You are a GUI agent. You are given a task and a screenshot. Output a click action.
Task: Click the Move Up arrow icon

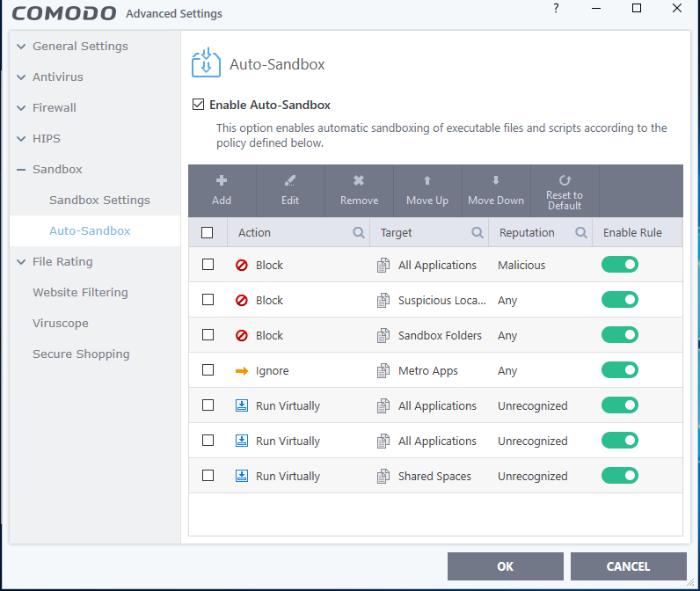(x=427, y=180)
